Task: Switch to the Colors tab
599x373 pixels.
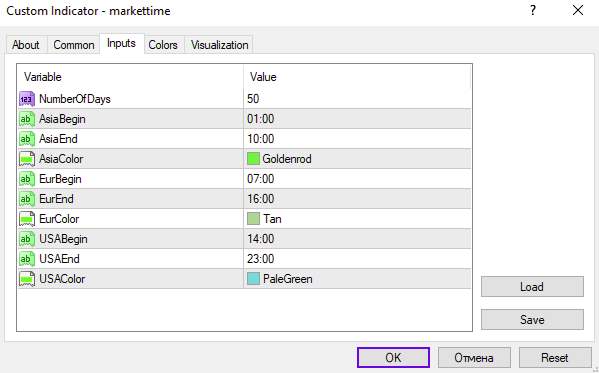Action: coord(163,45)
